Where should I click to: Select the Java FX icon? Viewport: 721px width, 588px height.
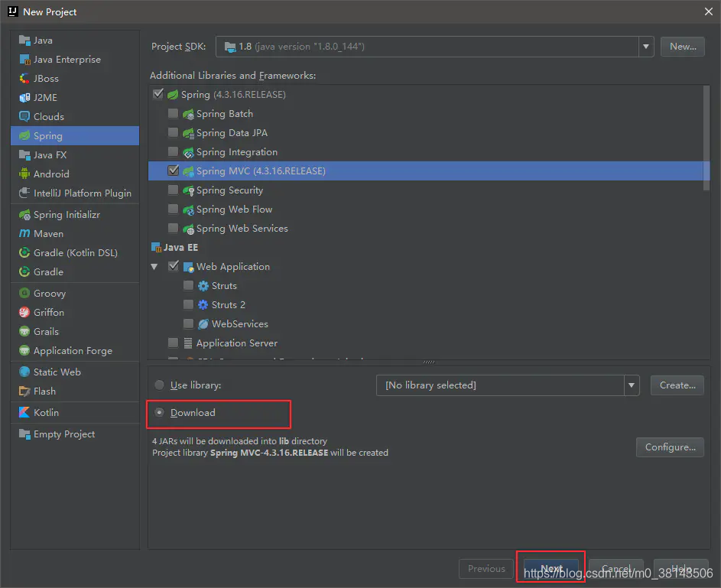(x=24, y=155)
